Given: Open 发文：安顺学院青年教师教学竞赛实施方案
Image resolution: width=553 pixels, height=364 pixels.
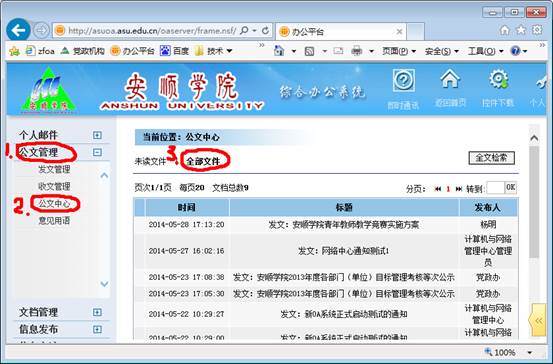Looking at the screenshot, I should click(x=344, y=225).
